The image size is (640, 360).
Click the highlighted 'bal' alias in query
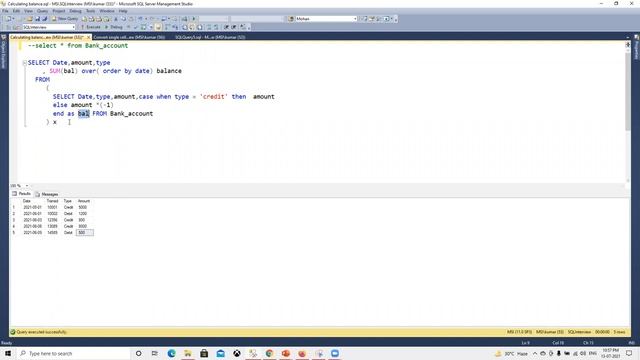pyautogui.click(x=83, y=113)
